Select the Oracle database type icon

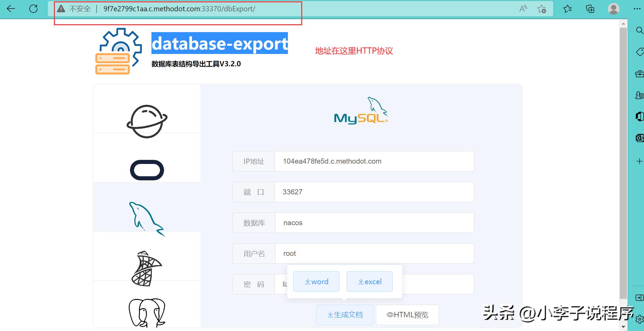147,170
